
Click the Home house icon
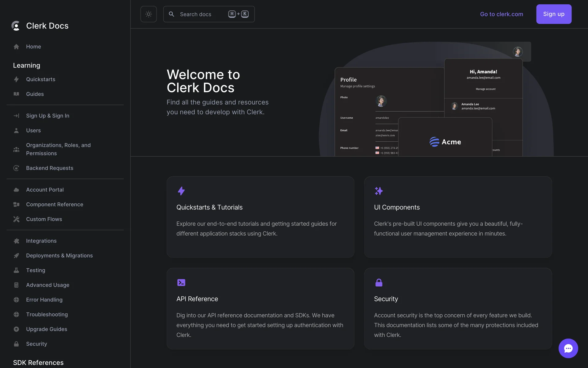[16, 47]
